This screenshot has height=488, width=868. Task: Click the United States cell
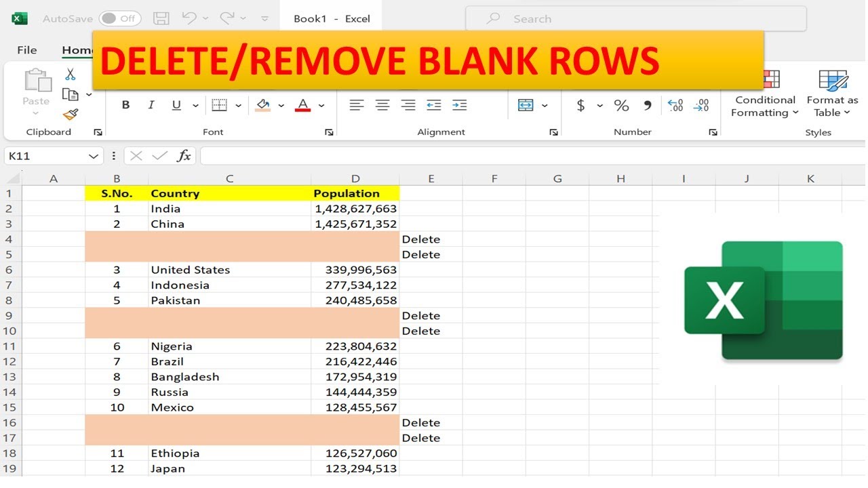pyautogui.click(x=230, y=270)
